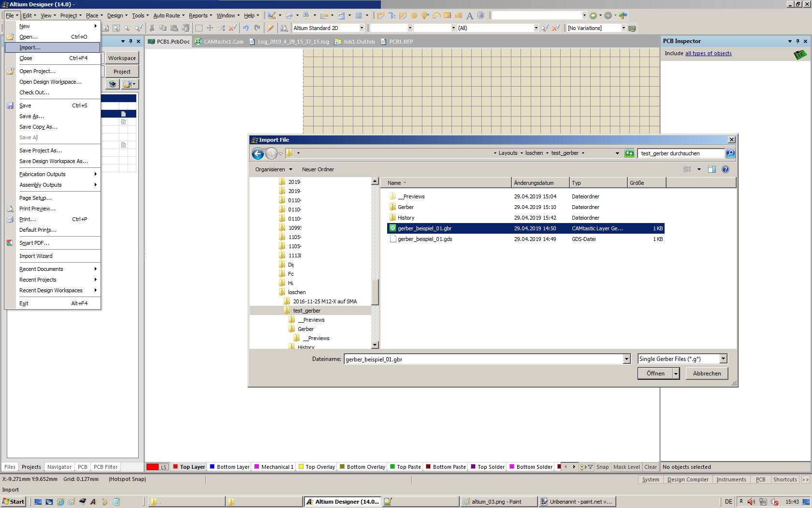Click the Design Compiler status bar button
Image resolution: width=812 pixels, height=508 pixels.
(688, 479)
